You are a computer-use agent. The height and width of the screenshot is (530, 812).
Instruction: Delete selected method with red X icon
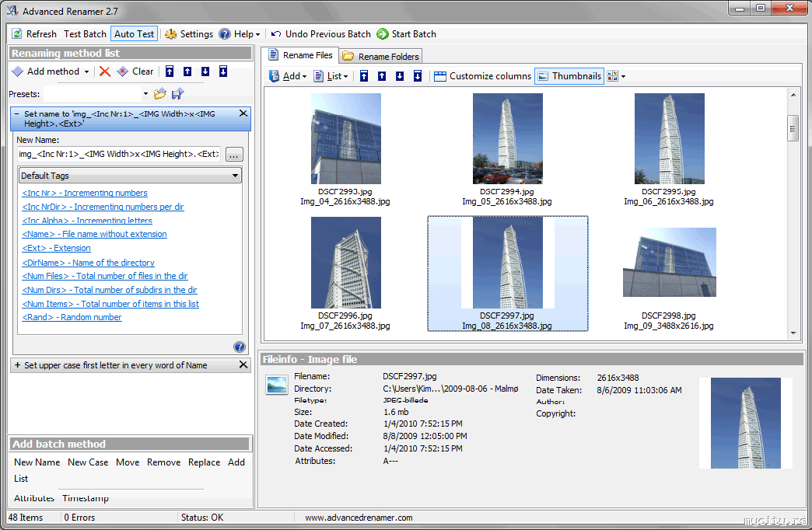104,71
